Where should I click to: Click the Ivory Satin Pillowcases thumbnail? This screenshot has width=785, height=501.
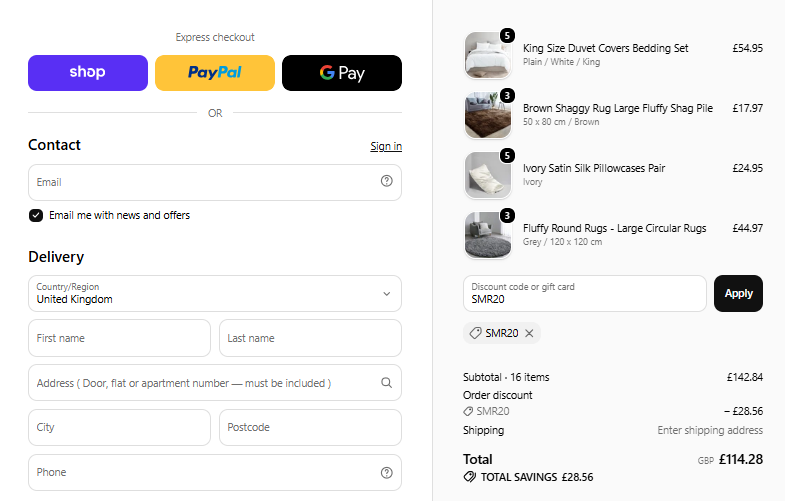(488, 176)
